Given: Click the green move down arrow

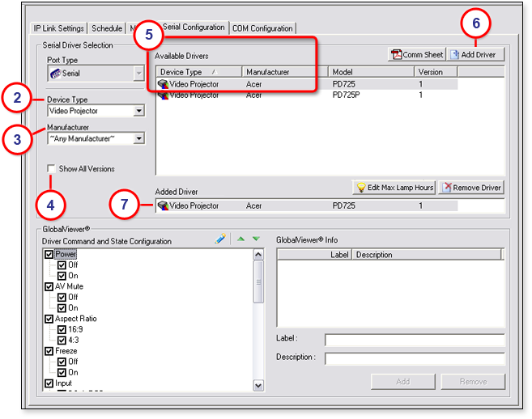Looking at the screenshot, I should point(256,239).
